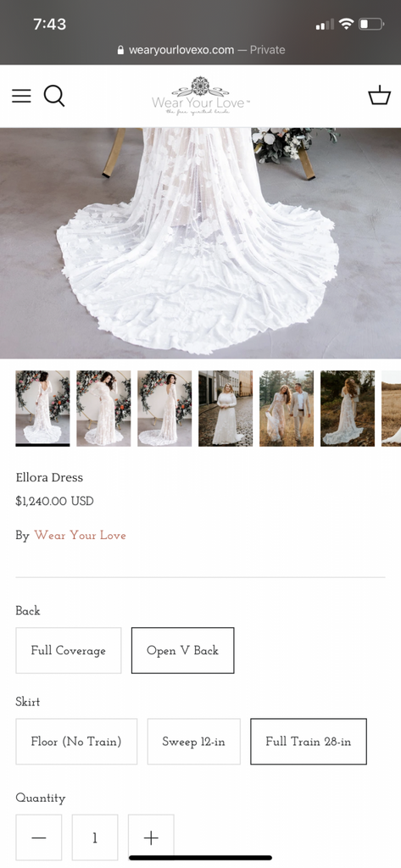
Task: Choose Floor (No Train) skirt
Action: point(76,742)
